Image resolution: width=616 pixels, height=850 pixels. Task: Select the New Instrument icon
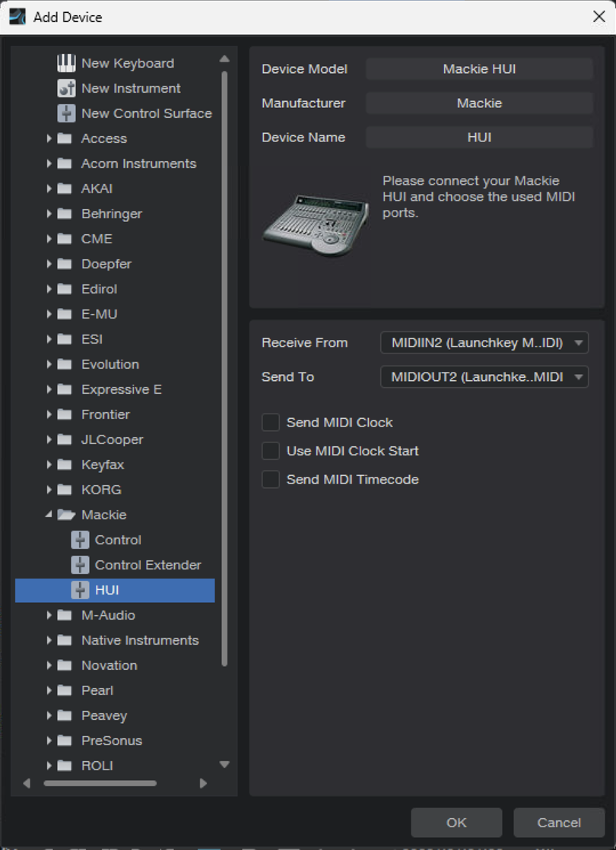click(x=66, y=88)
